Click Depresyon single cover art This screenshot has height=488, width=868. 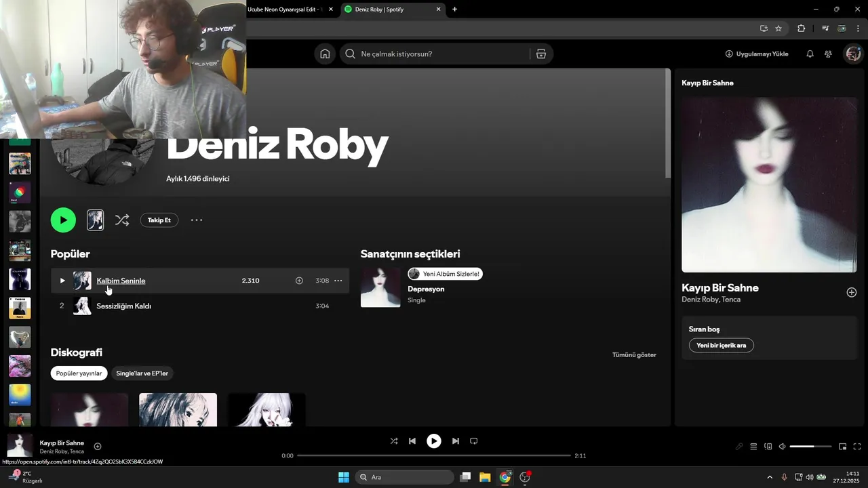[x=380, y=287]
